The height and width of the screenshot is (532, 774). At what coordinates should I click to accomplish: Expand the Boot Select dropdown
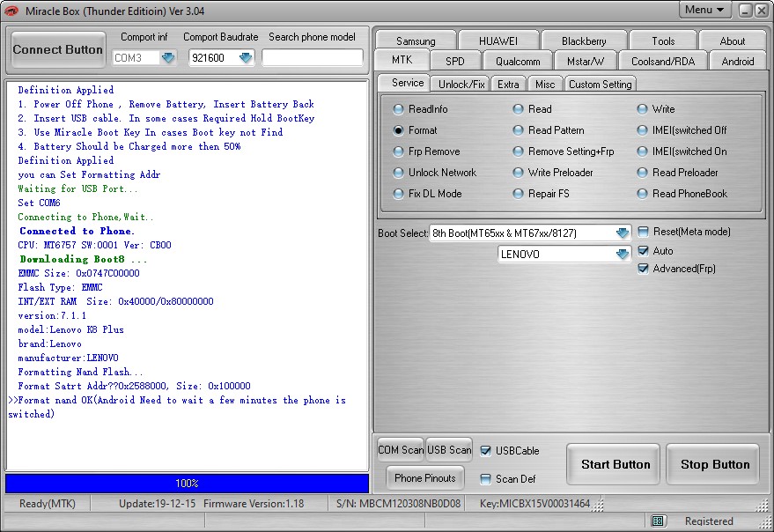coord(623,233)
